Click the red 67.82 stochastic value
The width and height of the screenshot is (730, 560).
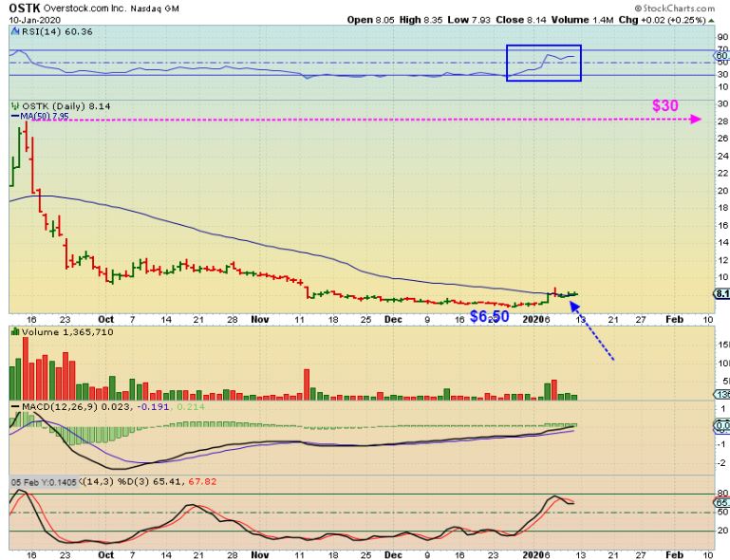[x=202, y=482]
